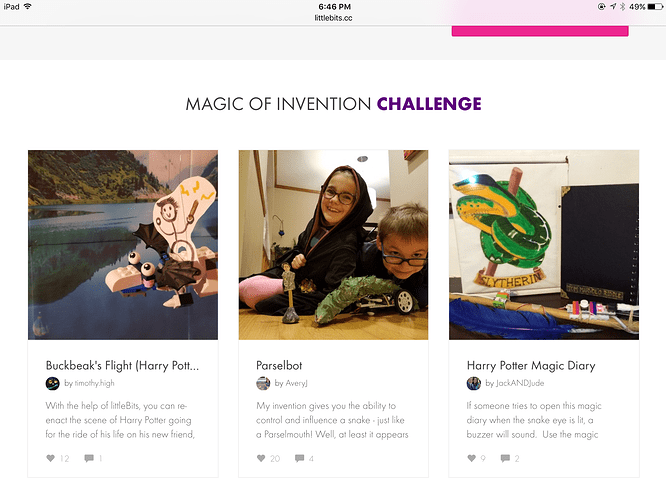The image size is (666, 500).
Task: Open the Buckbeak's Flight project title
Action: [x=122, y=365]
